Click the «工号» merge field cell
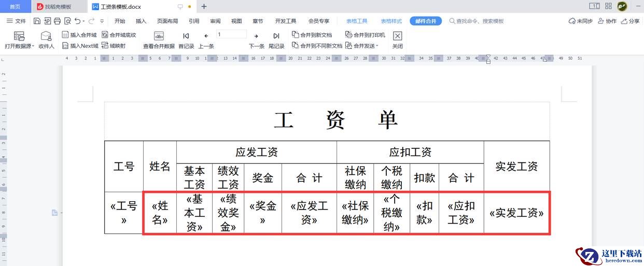This screenshot has height=266, width=644. tap(124, 213)
